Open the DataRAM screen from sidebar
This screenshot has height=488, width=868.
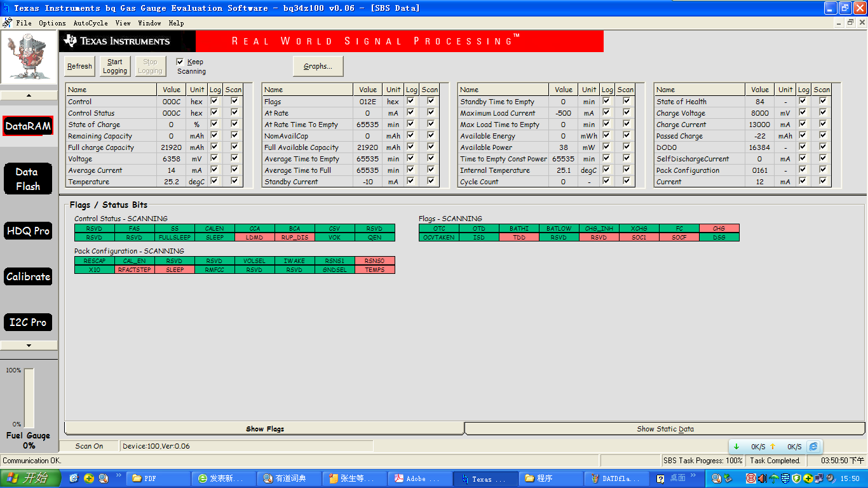click(28, 126)
